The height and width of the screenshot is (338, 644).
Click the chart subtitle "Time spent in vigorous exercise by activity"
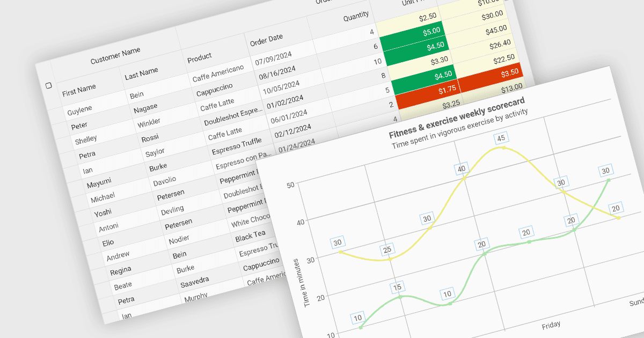(x=460, y=128)
